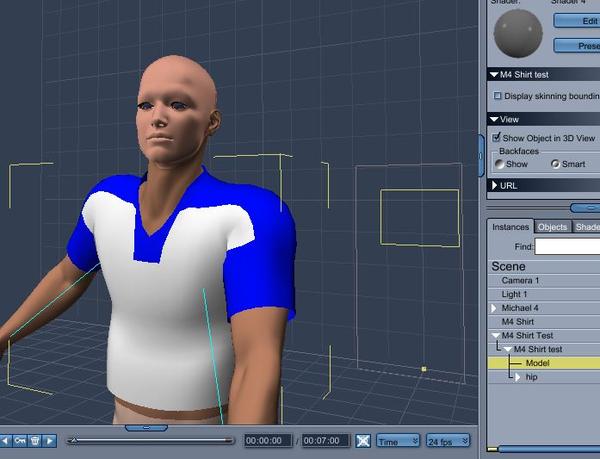Collapse the nested M4 Shirt test node

click(x=507, y=349)
